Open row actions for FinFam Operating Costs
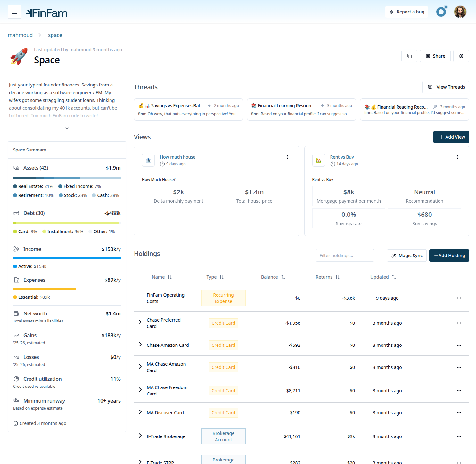Screen dimensions: 476x464 [459, 298]
